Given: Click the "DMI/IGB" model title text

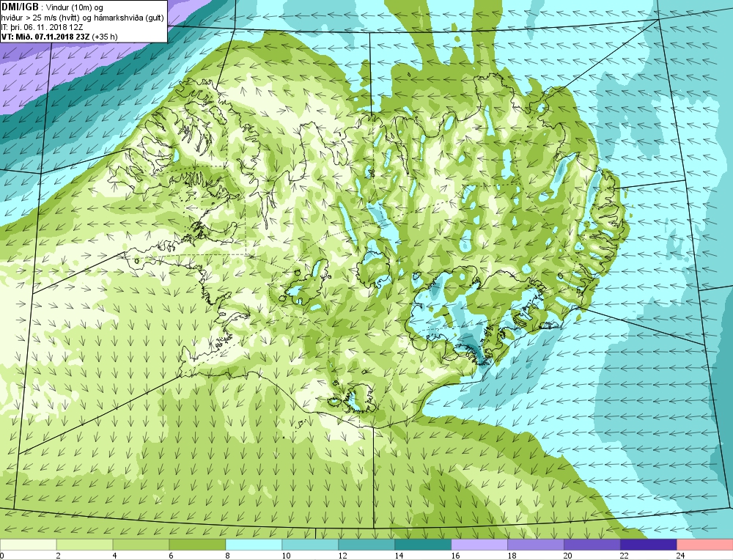Looking at the screenshot, I should pyautogui.click(x=20, y=7).
